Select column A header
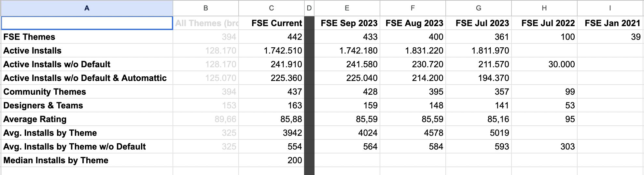Screen dimensions: 644x175 pos(87,8)
